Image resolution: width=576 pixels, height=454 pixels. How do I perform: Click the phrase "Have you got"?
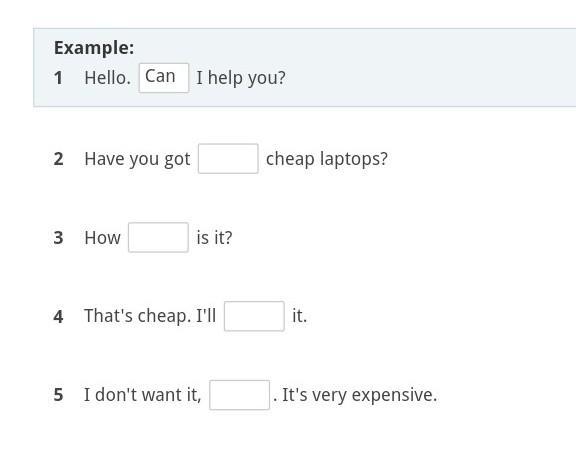[137, 159]
